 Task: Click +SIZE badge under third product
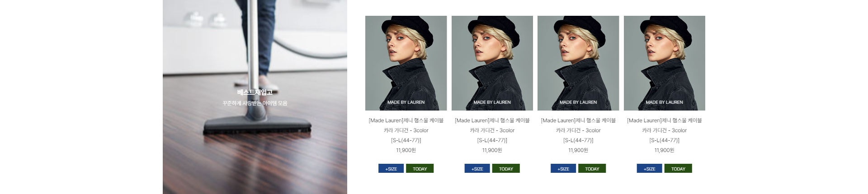click(563, 168)
